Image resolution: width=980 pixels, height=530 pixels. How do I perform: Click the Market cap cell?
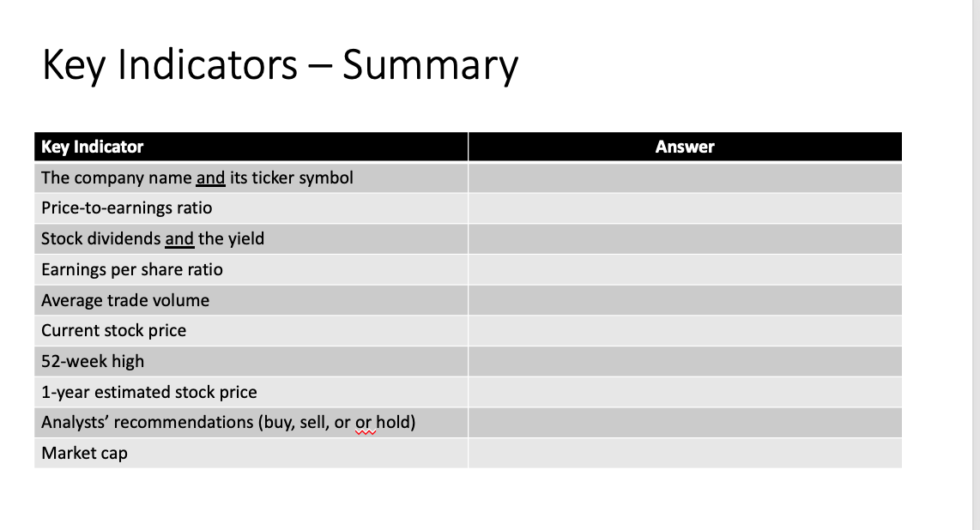coord(251,453)
